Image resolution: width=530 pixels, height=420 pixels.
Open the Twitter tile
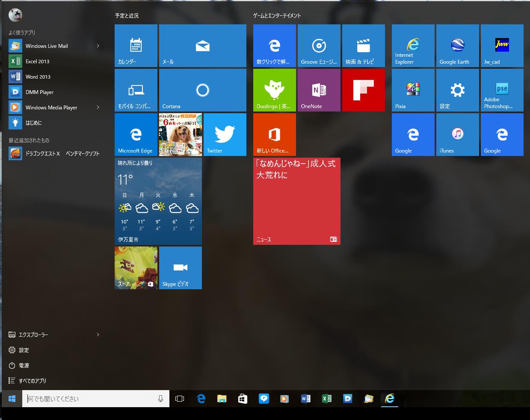225,135
